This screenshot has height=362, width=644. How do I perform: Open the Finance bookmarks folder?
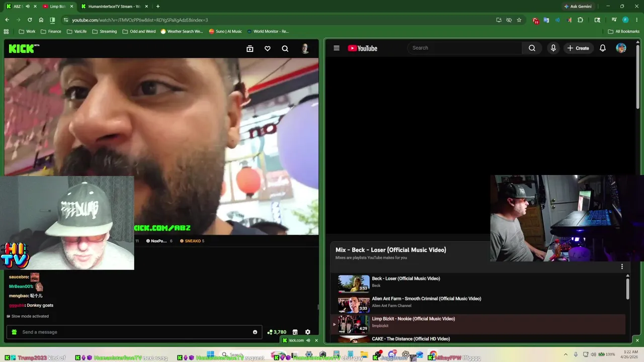click(51, 31)
